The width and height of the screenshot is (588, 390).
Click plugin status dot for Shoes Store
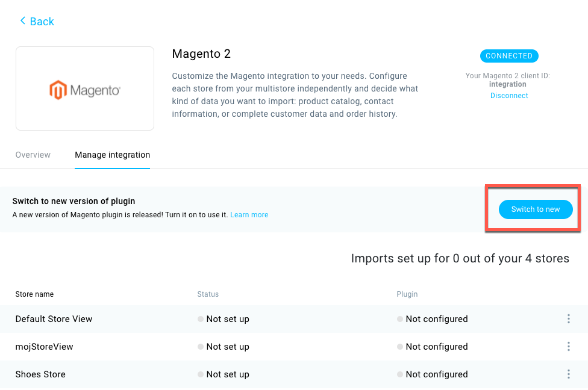click(400, 374)
